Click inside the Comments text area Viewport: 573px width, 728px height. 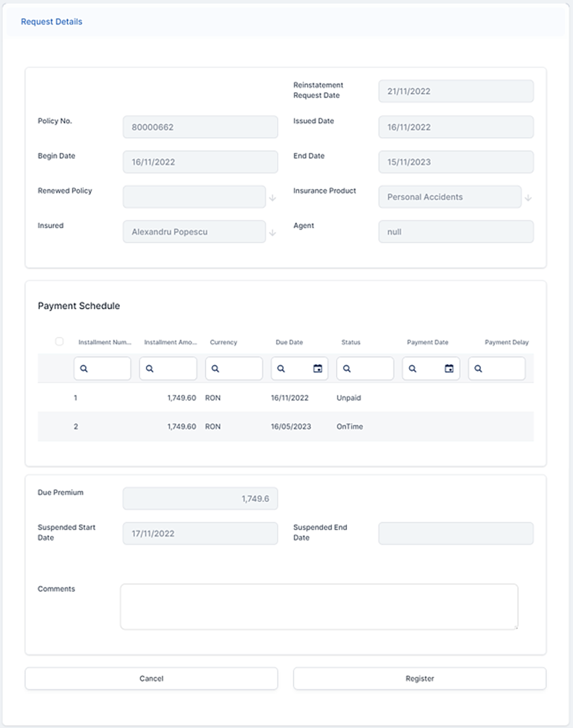point(319,606)
